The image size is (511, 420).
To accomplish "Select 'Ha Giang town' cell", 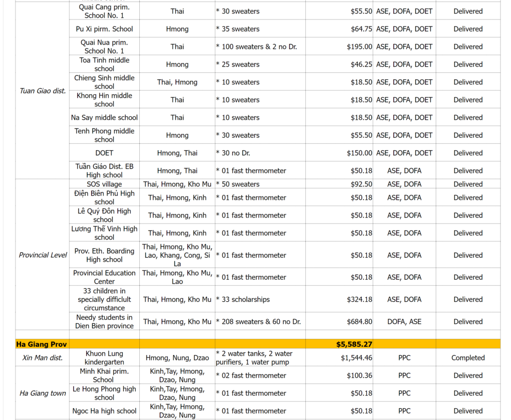I will (42, 393).
